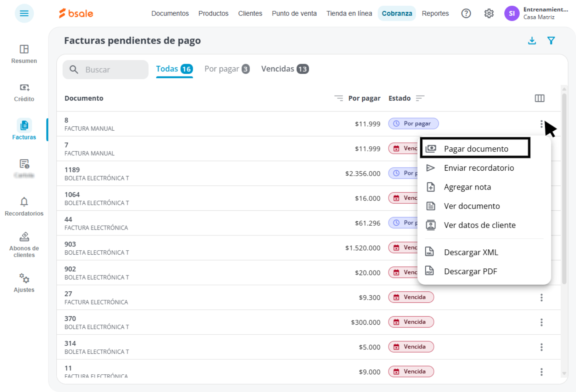The width and height of the screenshot is (576, 392).
Task: Open Reportes in top navigation
Action: click(435, 13)
